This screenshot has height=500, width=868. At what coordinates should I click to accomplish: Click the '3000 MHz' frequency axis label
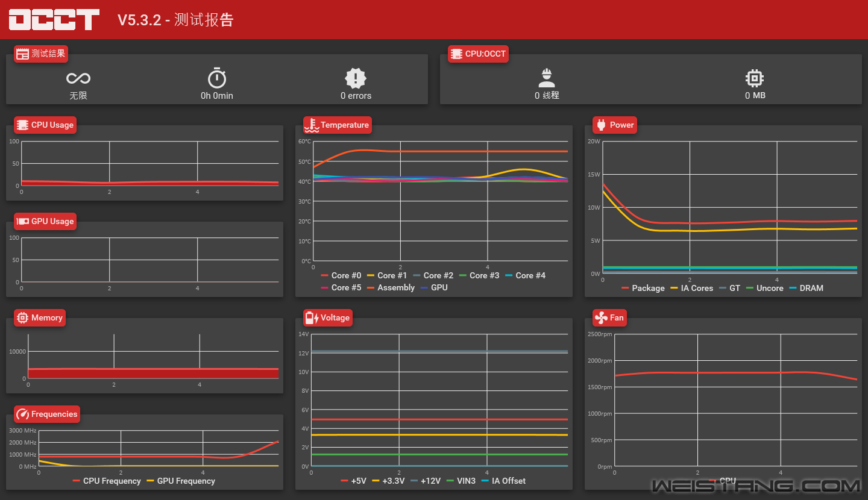[23, 431]
